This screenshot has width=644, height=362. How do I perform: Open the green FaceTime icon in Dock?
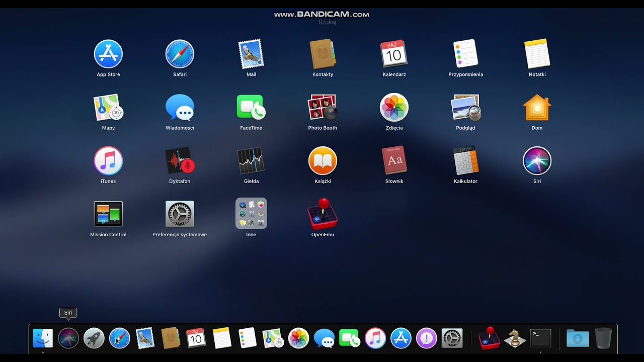point(350,338)
